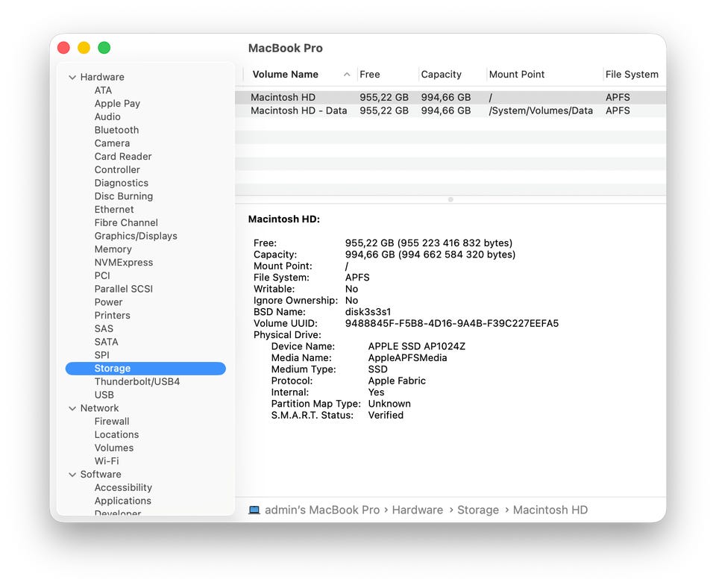Choose NVMExpress from the hardware list
The image size is (716, 588).
tap(123, 263)
